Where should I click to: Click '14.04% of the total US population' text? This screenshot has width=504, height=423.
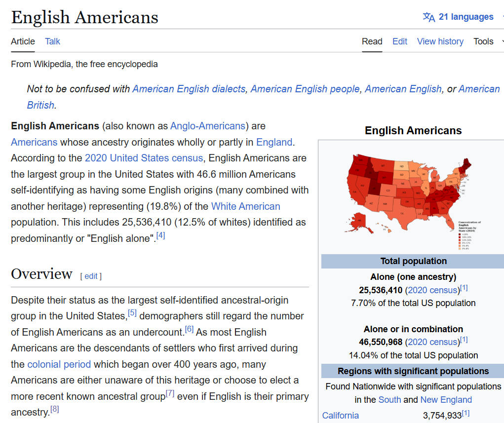[413, 355]
